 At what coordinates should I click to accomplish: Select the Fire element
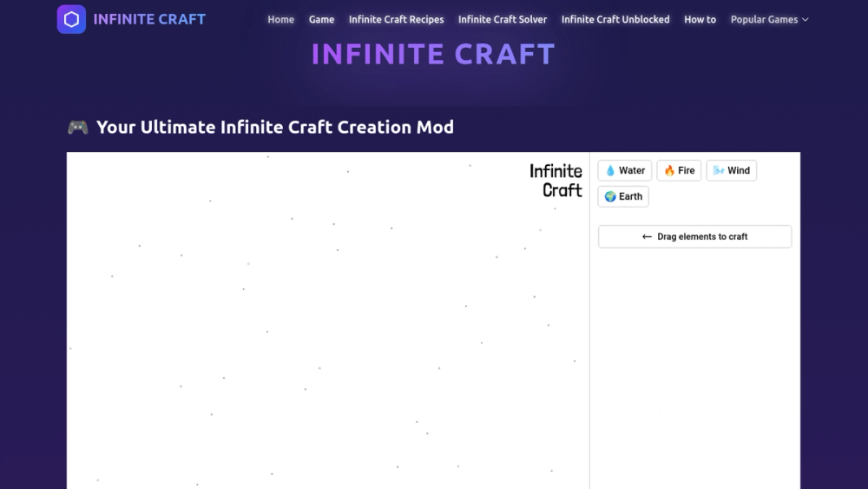(x=680, y=170)
